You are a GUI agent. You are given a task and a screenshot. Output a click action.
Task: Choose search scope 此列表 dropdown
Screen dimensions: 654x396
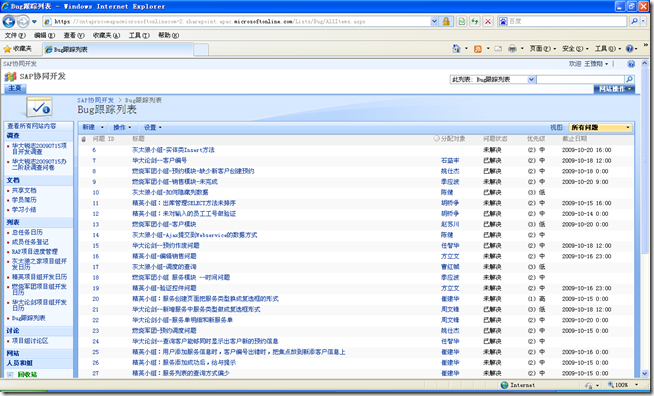(x=493, y=79)
